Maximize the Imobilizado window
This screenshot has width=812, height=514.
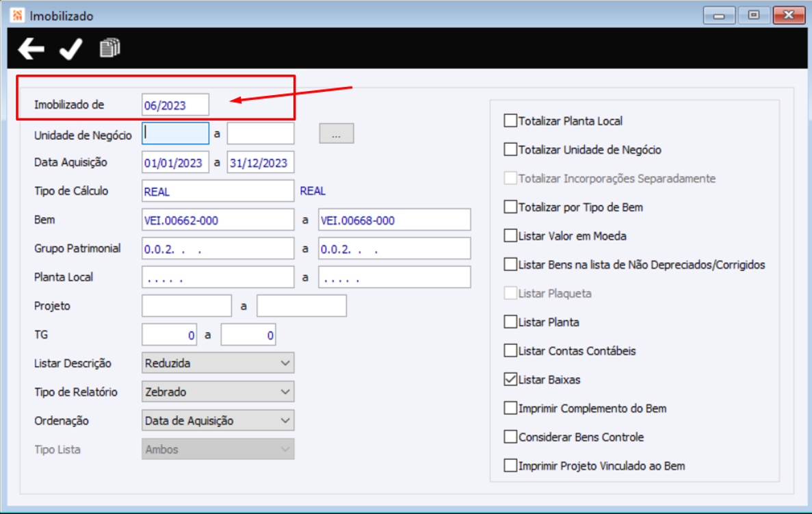pos(753,15)
